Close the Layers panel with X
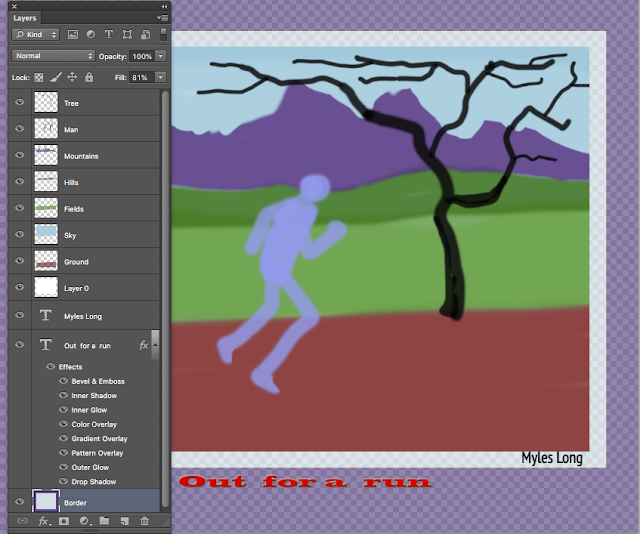The height and width of the screenshot is (534, 640). (x=14, y=7)
